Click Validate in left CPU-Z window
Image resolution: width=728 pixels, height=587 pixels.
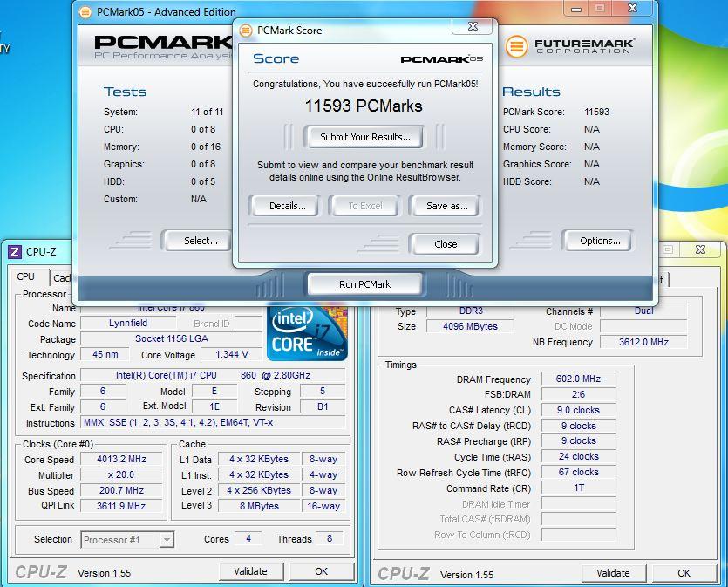click(250, 571)
